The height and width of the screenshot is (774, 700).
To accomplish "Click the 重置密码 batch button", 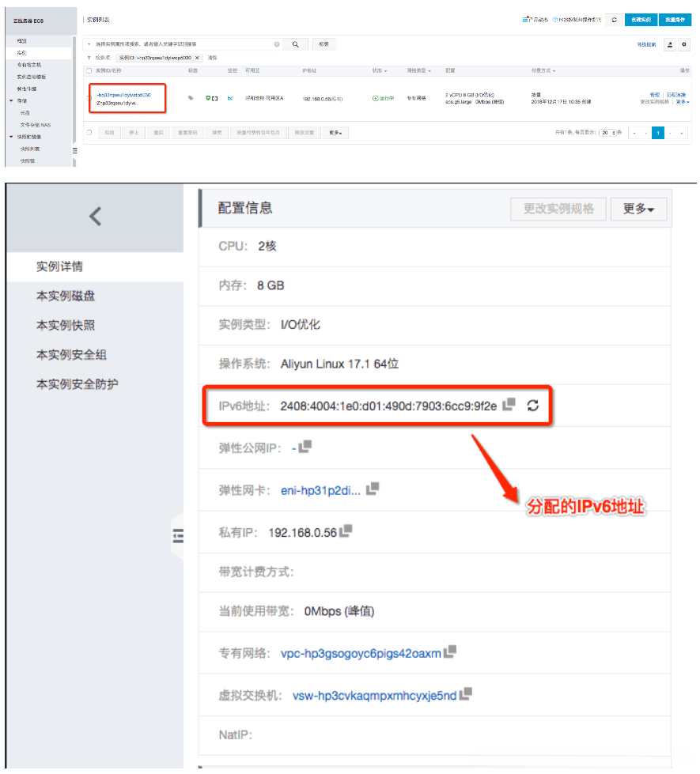I will 187,133.
